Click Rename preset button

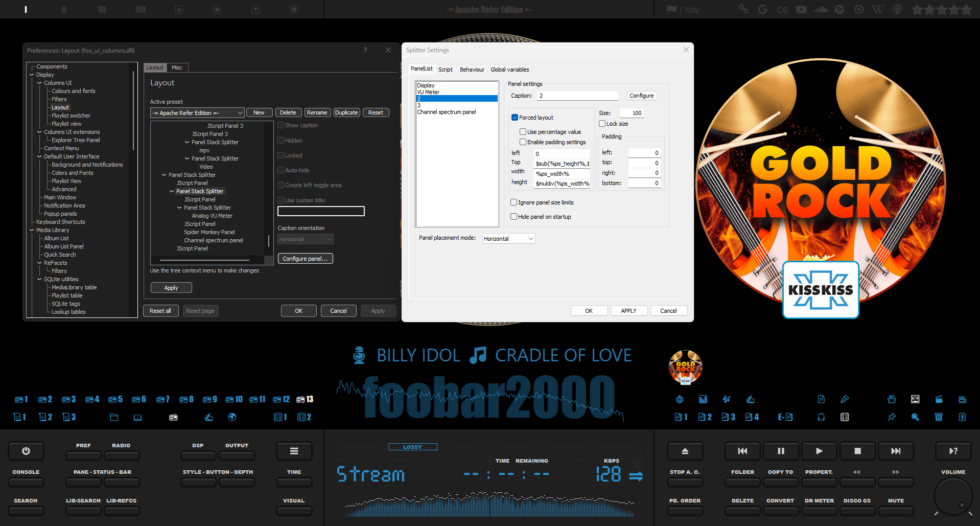click(x=317, y=112)
